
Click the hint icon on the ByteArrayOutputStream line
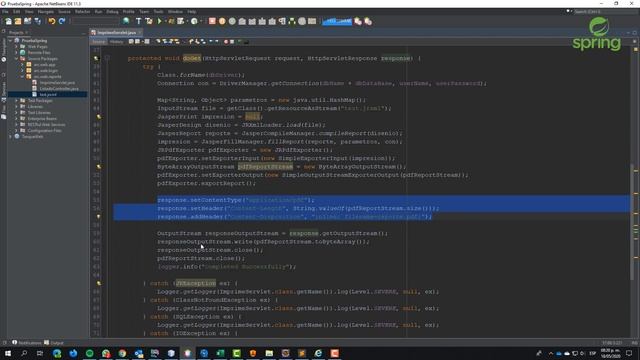click(99, 167)
